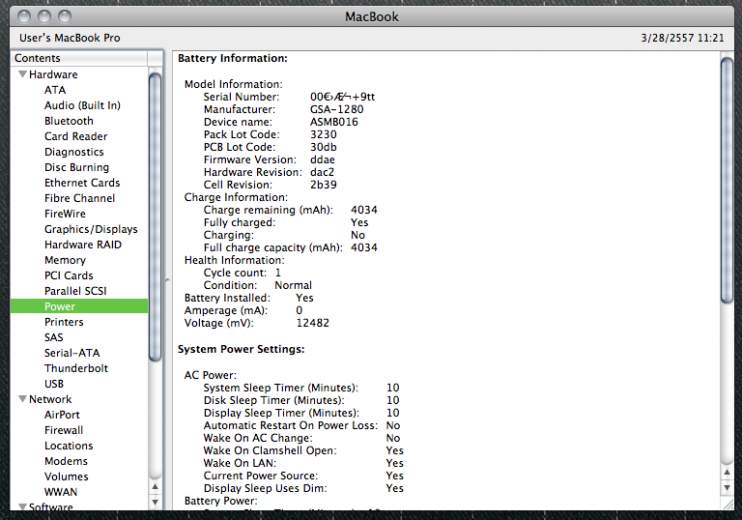Select USB in the sidebar
This screenshot has height=520, width=742.
point(54,384)
